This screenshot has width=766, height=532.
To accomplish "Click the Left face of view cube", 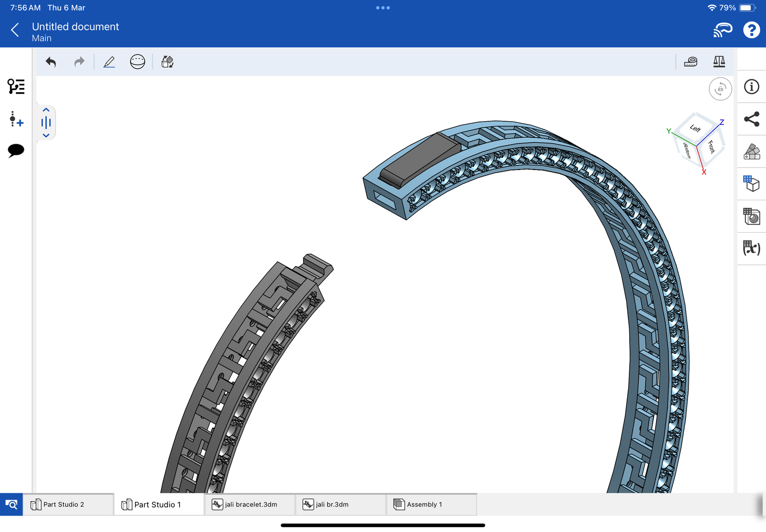I will pos(695,128).
